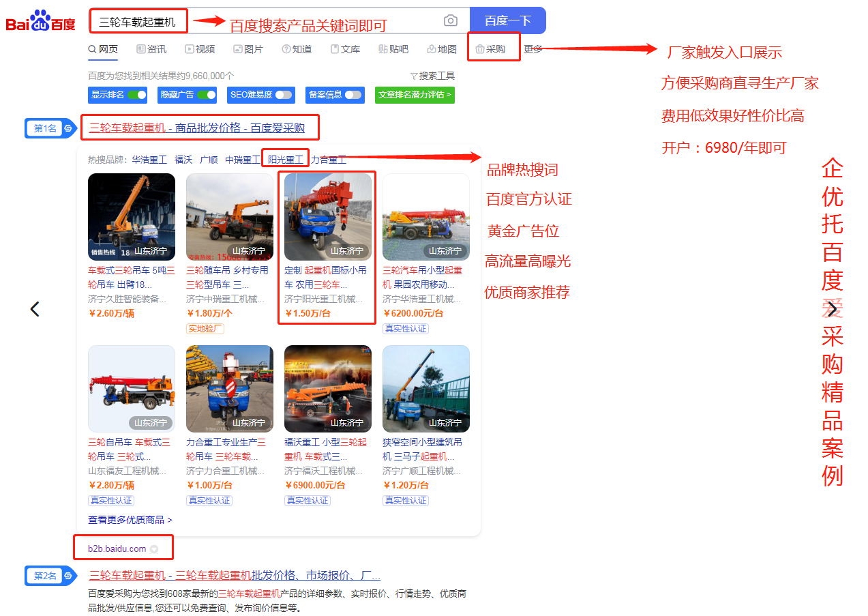Expand the 更多 menu

[533, 49]
